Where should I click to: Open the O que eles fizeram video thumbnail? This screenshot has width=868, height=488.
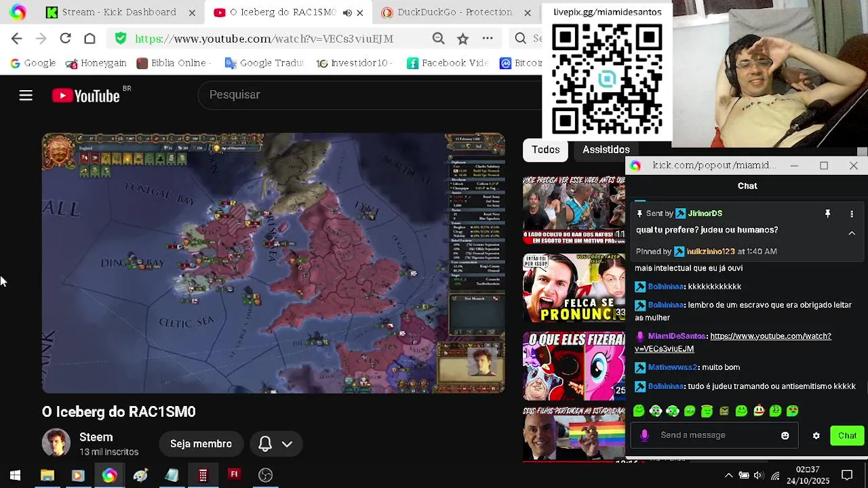point(574,366)
